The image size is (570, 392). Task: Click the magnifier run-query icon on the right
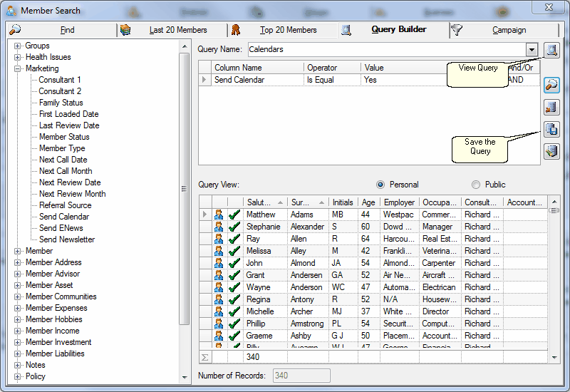[x=551, y=85]
